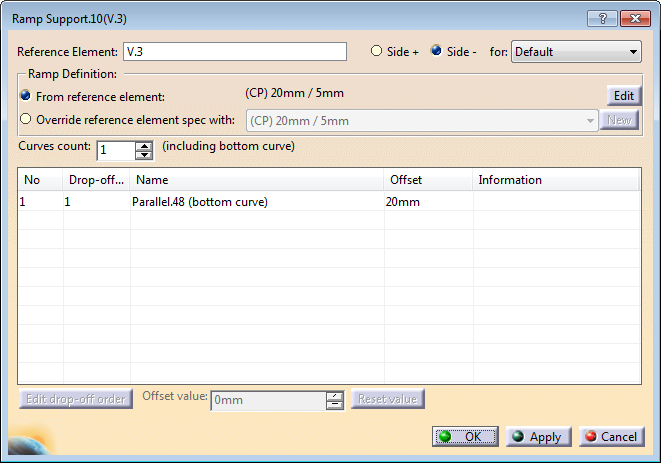Image resolution: width=661 pixels, height=463 pixels.
Task: Select the Side - radio button
Action: (x=437, y=52)
